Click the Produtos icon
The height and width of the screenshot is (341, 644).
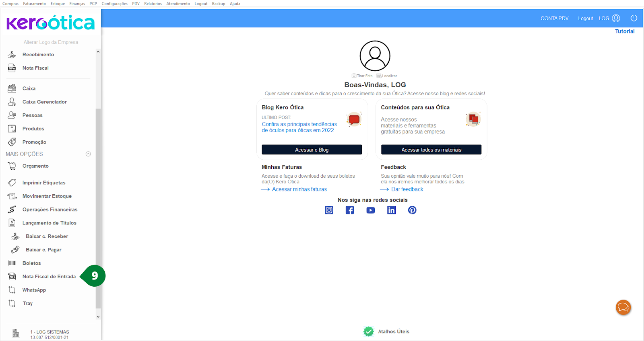(x=12, y=129)
